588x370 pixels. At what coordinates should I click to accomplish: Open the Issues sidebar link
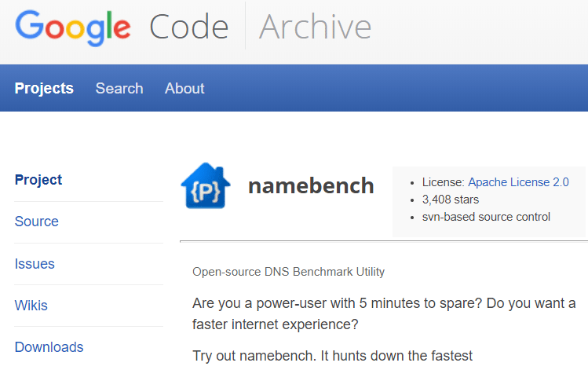pos(35,264)
